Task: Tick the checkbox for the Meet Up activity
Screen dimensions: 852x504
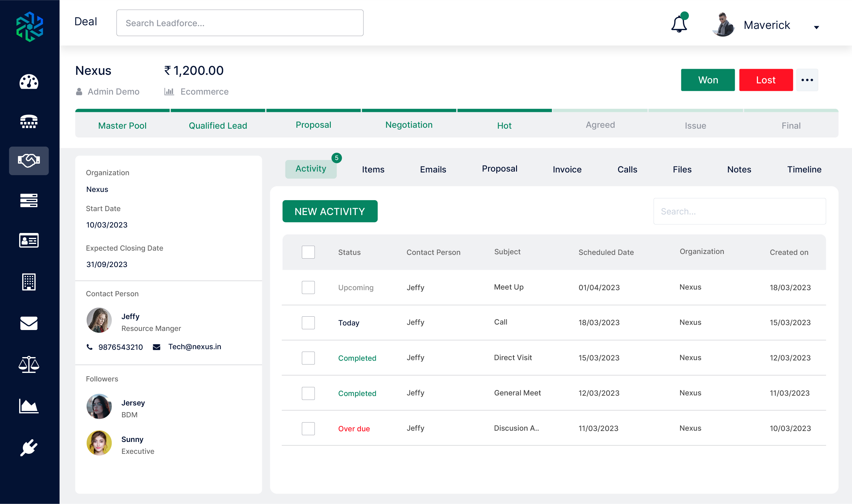Action: point(308,287)
